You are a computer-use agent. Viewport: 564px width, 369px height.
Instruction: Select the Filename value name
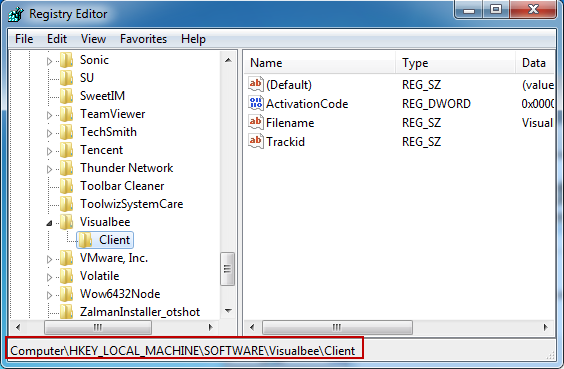290,123
